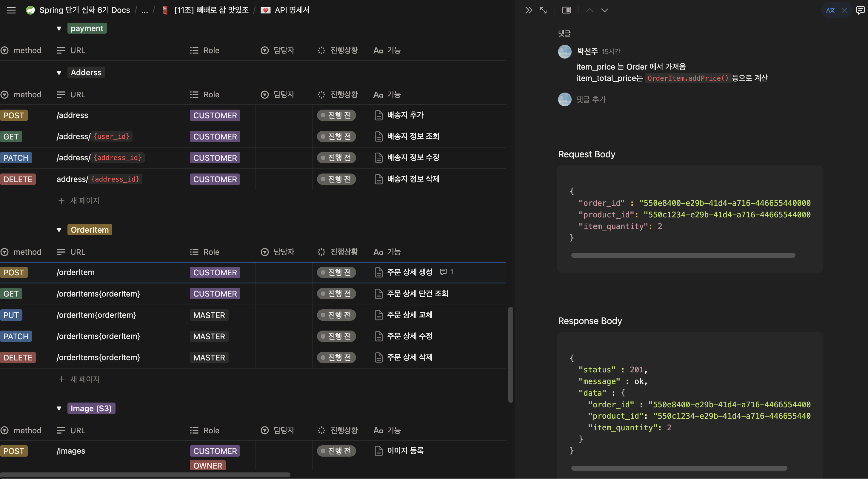Collapse the OrderItem group triangle

coord(59,230)
